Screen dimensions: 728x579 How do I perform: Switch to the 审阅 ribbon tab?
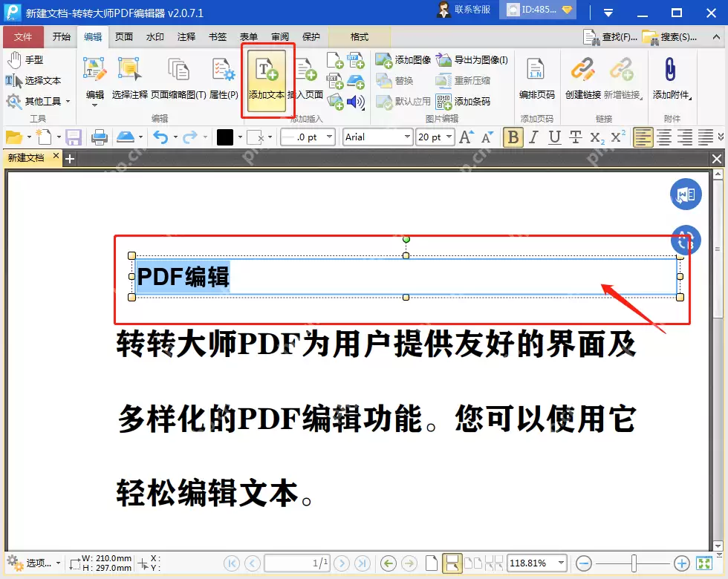pyautogui.click(x=279, y=36)
